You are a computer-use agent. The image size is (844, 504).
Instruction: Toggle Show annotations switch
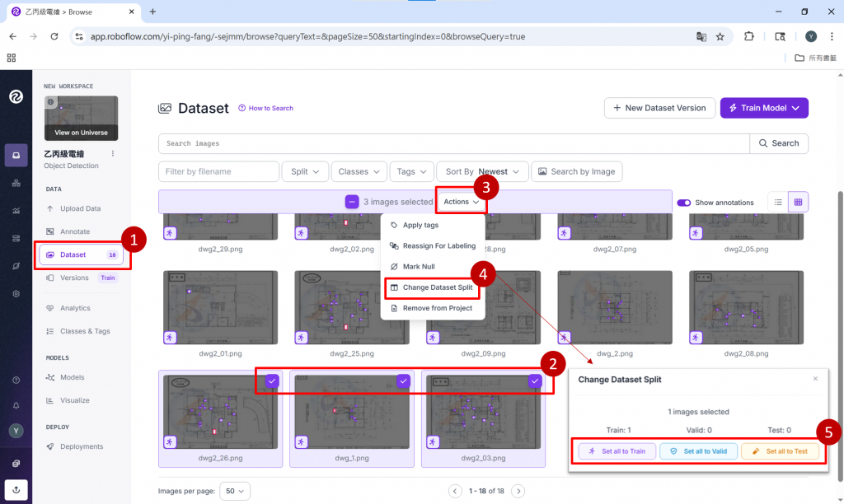(683, 203)
